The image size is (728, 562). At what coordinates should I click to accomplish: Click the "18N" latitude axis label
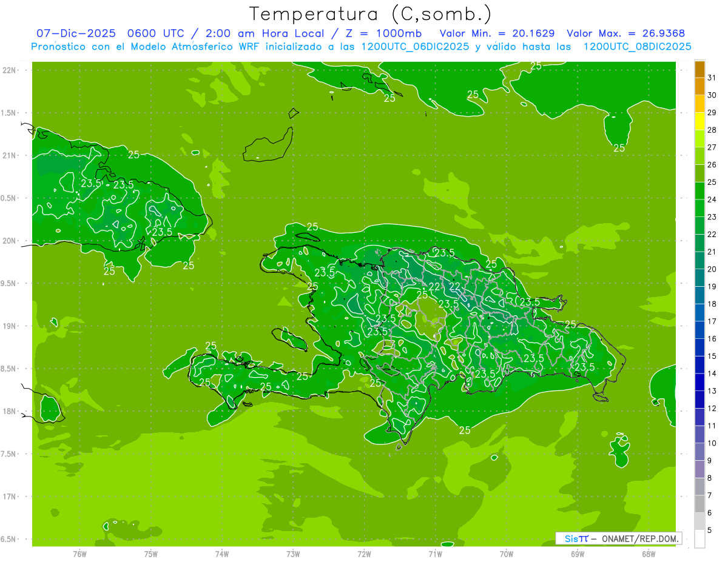[8, 411]
